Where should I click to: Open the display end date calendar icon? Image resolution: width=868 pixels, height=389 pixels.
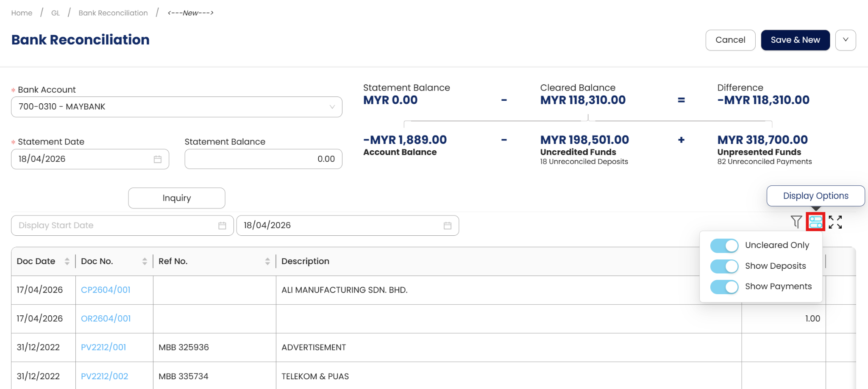pyautogui.click(x=448, y=226)
